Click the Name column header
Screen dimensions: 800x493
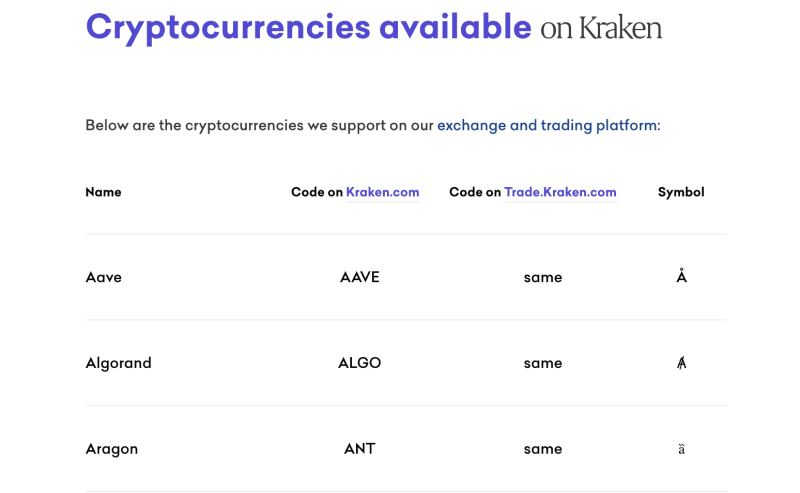coord(103,192)
